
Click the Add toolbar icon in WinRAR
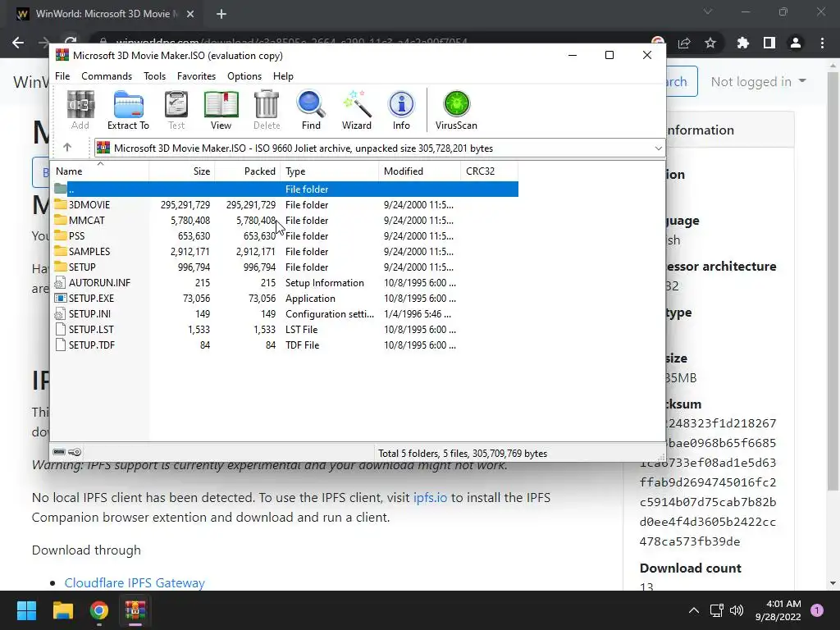pyautogui.click(x=80, y=110)
